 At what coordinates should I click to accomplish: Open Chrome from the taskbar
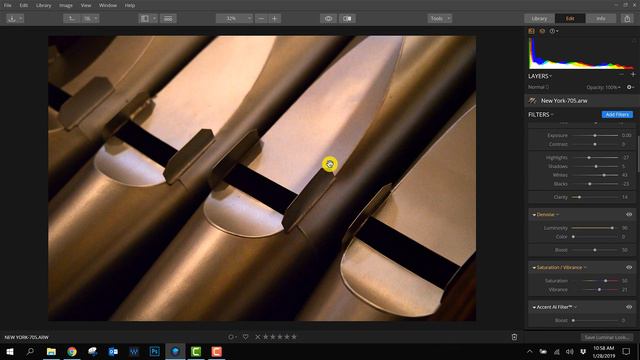[x=72, y=351]
